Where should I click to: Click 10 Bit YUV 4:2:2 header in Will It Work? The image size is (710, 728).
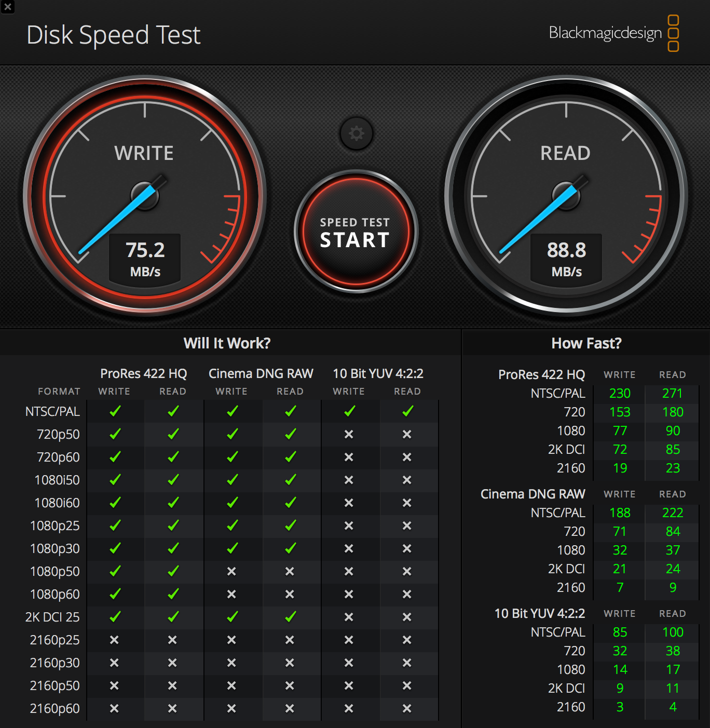(x=378, y=374)
